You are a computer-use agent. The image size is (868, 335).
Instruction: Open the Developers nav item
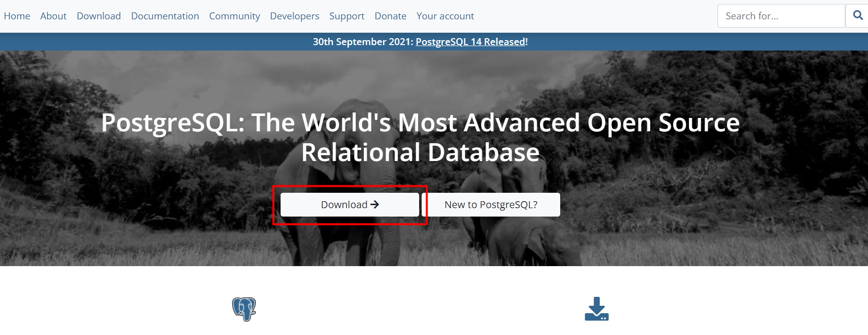pyautogui.click(x=294, y=16)
